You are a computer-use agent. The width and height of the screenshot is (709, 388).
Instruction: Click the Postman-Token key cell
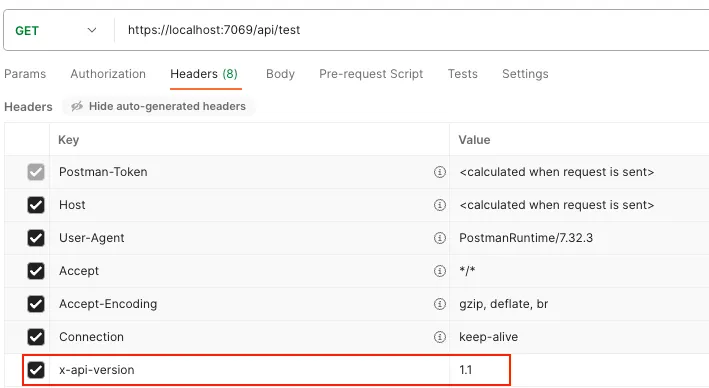pos(249,172)
